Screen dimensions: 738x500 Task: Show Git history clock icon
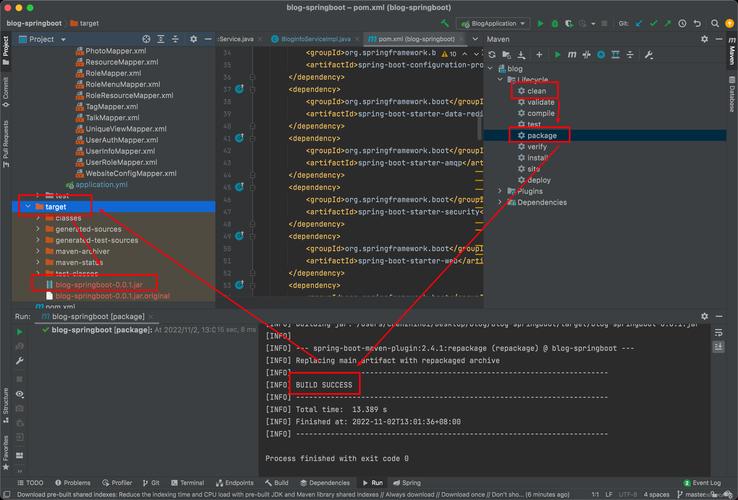(x=682, y=23)
